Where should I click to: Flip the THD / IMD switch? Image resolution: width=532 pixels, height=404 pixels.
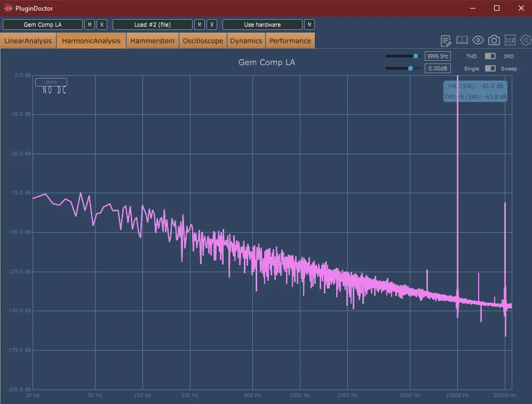click(490, 56)
